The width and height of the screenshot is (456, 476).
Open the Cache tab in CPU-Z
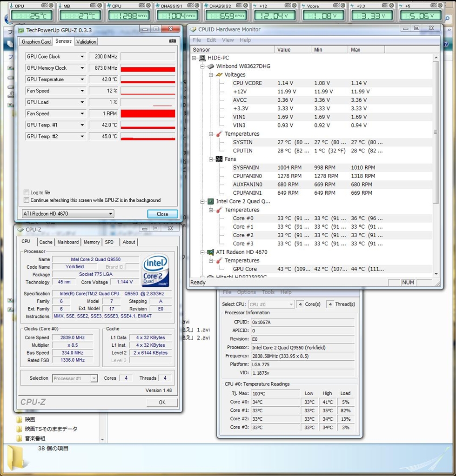pos(46,242)
